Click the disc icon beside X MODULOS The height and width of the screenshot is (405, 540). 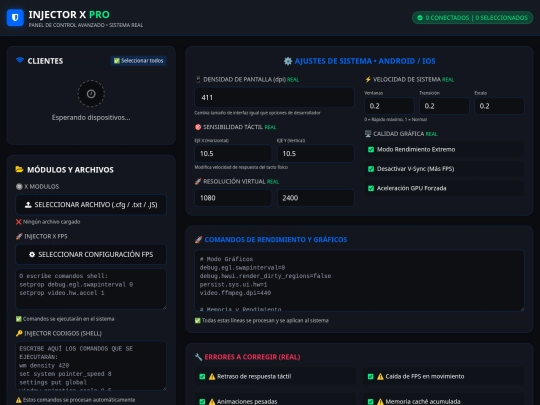19,186
